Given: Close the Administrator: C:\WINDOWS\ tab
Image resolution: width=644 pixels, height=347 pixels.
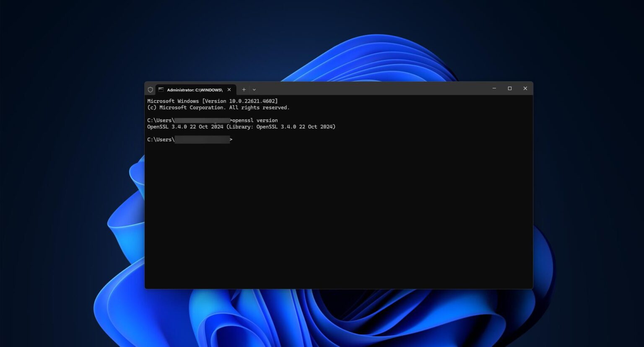Looking at the screenshot, I should pos(229,90).
